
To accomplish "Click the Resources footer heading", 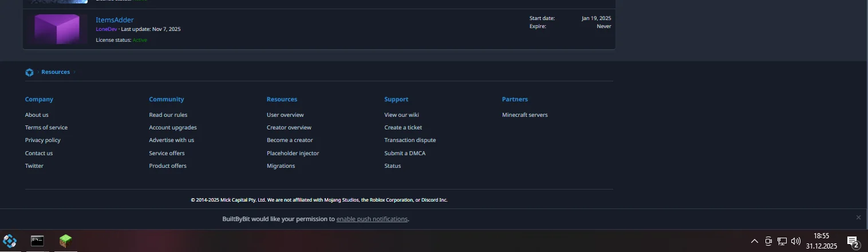I will (282, 100).
